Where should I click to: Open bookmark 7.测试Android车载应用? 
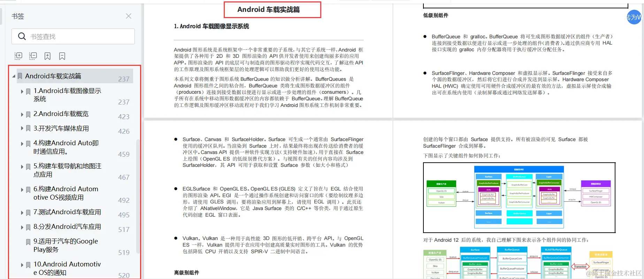pyautogui.click(x=67, y=212)
